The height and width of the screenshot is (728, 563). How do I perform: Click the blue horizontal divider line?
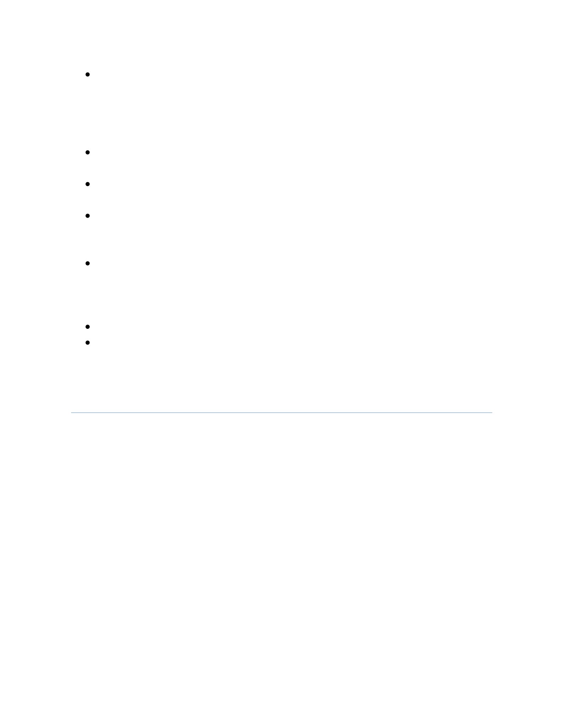281,412
